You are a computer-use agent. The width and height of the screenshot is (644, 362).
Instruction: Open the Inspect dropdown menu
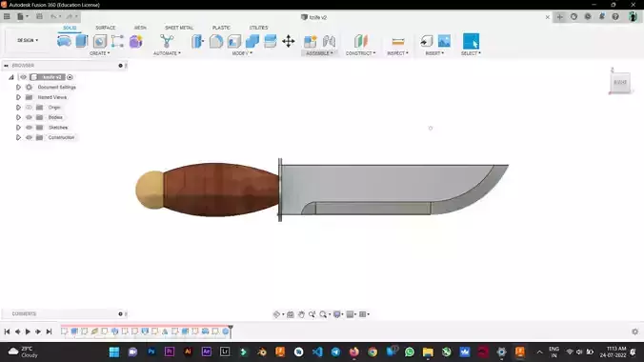(397, 53)
